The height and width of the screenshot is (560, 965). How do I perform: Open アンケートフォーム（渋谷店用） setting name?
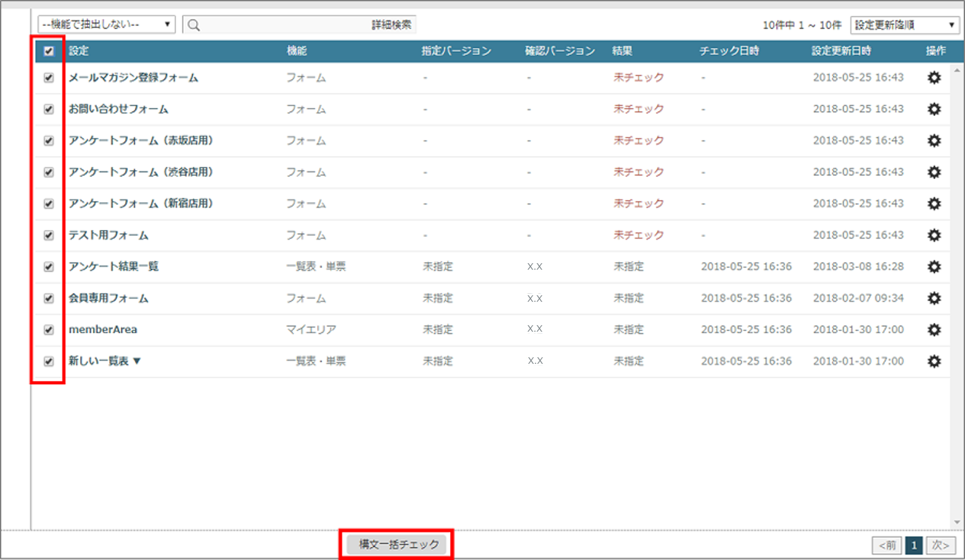pos(141,172)
